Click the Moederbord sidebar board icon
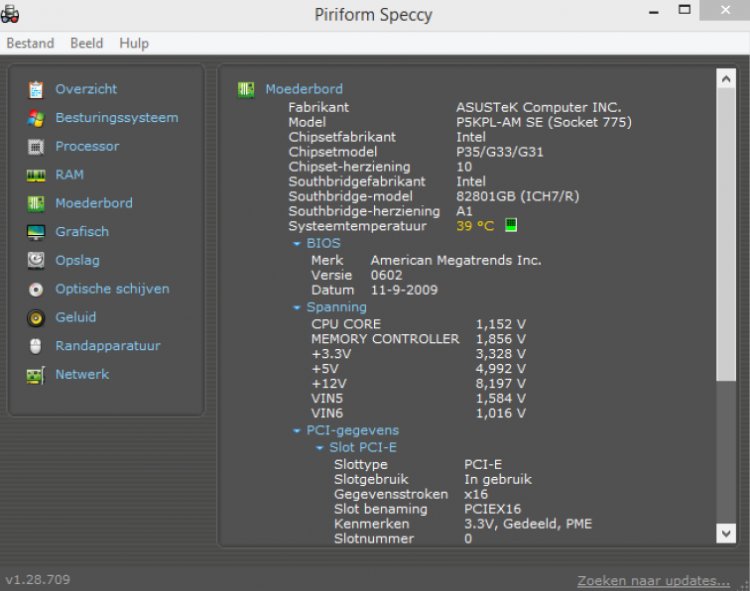750x591 pixels. [36, 204]
